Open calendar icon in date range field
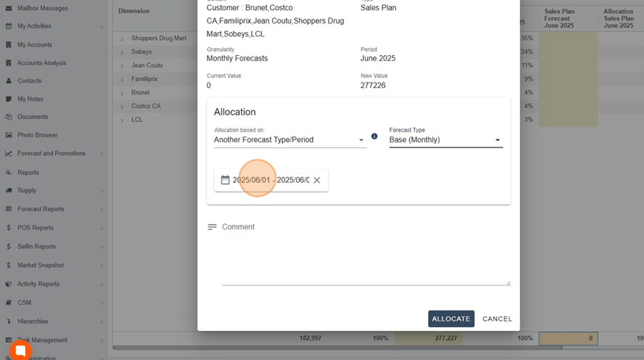Image resolution: width=644 pixels, height=360 pixels. 225,180
